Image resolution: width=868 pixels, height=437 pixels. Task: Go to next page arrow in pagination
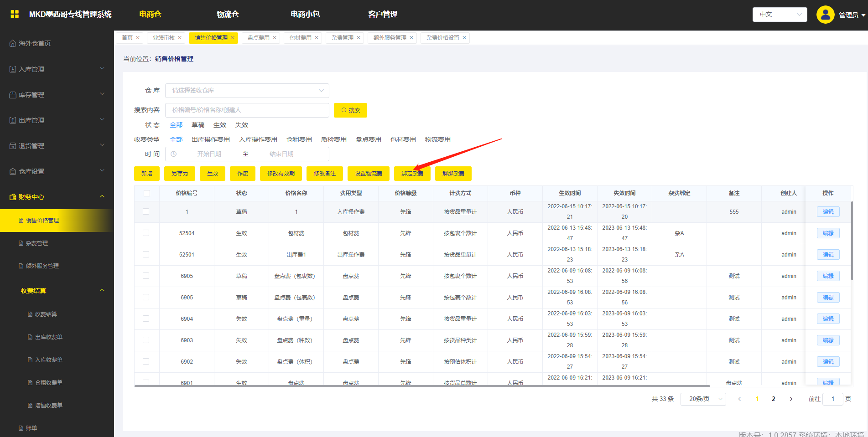[x=791, y=399]
